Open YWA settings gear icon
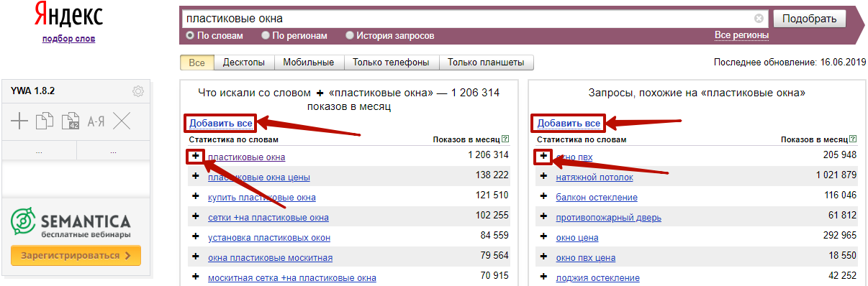This screenshot has width=868, height=286. click(138, 91)
